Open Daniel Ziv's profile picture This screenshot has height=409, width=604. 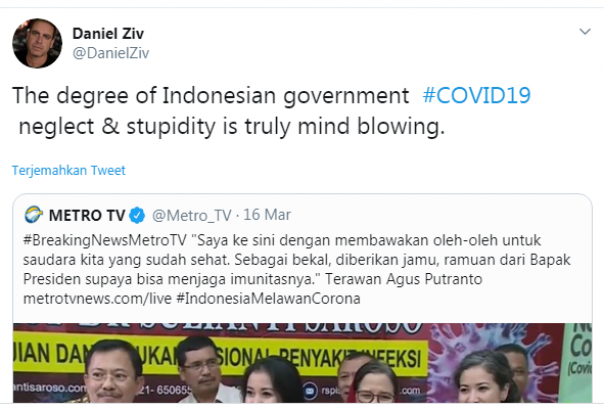coord(37,43)
